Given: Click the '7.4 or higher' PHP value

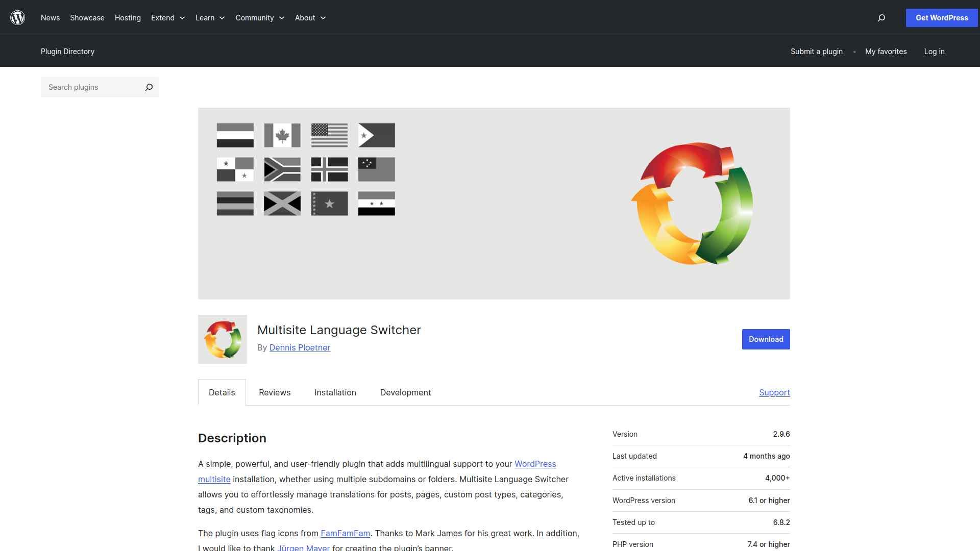Looking at the screenshot, I should [x=768, y=544].
